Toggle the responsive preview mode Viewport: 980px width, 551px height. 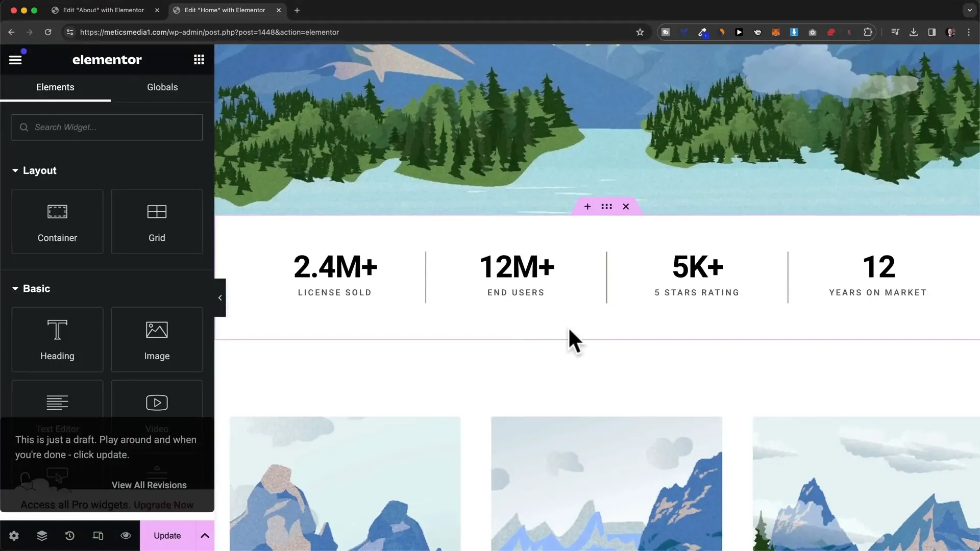97,536
